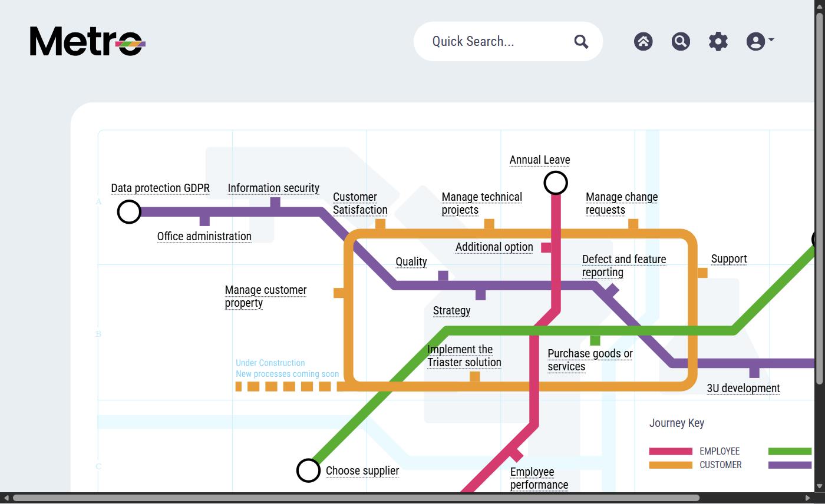Select CUSTOMER journey key label
825x504 pixels.
click(x=721, y=465)
